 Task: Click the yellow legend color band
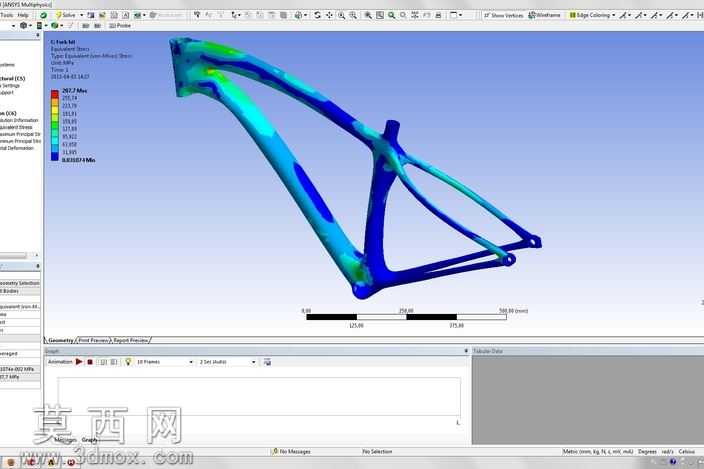point(55,110)
